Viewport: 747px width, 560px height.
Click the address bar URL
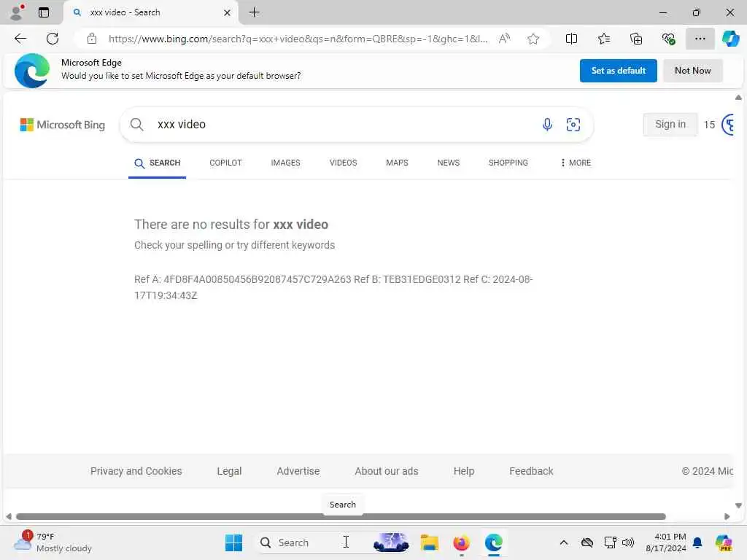(298, 39)
